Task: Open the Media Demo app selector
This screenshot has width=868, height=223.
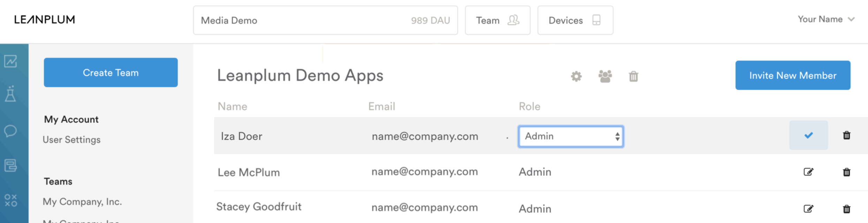Action: [325, 20]
